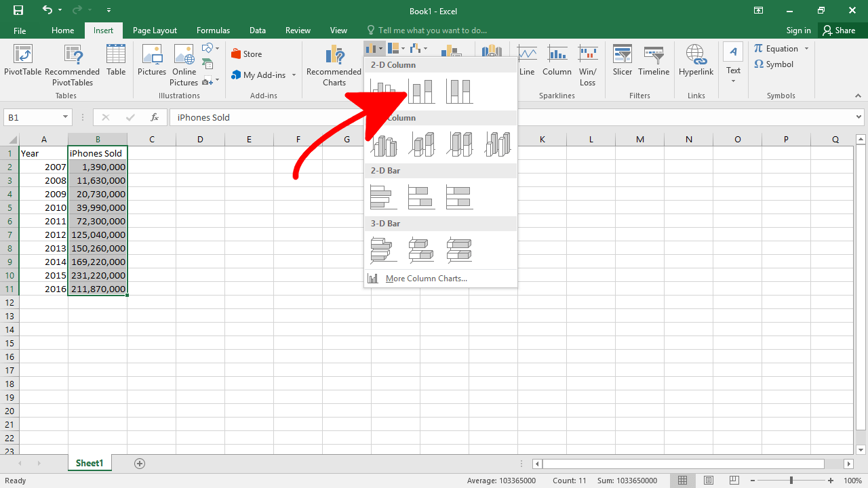The width and height of the screenshot is (868, 488).
Task: Select the 2-D Clustered Bar chart
Action: point(384,197)
